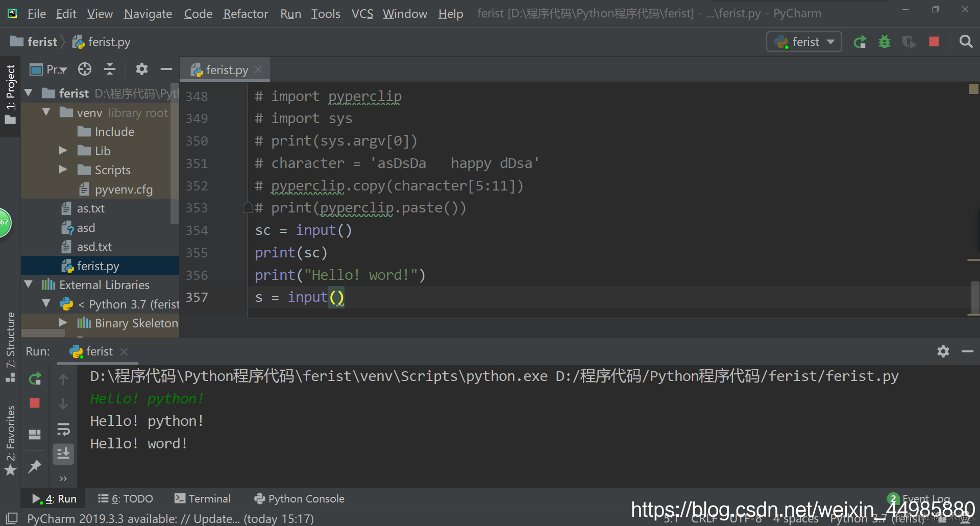The image size is (980, 526).
Task: Click the PyCharm update available notification
Action: (x=170, y=519)
